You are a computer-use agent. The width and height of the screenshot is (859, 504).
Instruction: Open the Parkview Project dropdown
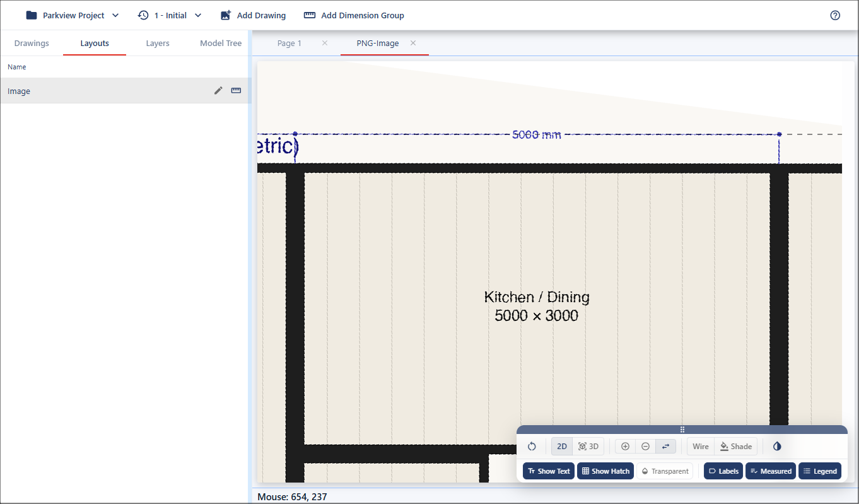(73, 15)
